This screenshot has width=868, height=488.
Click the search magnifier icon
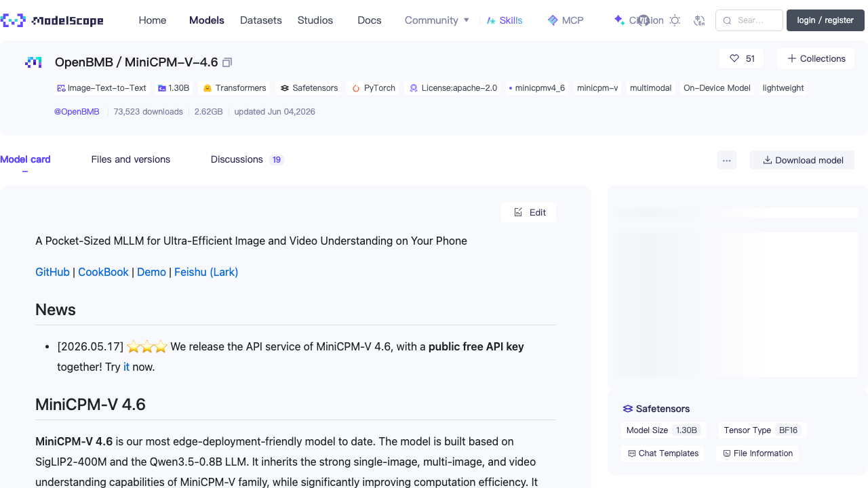727,20
